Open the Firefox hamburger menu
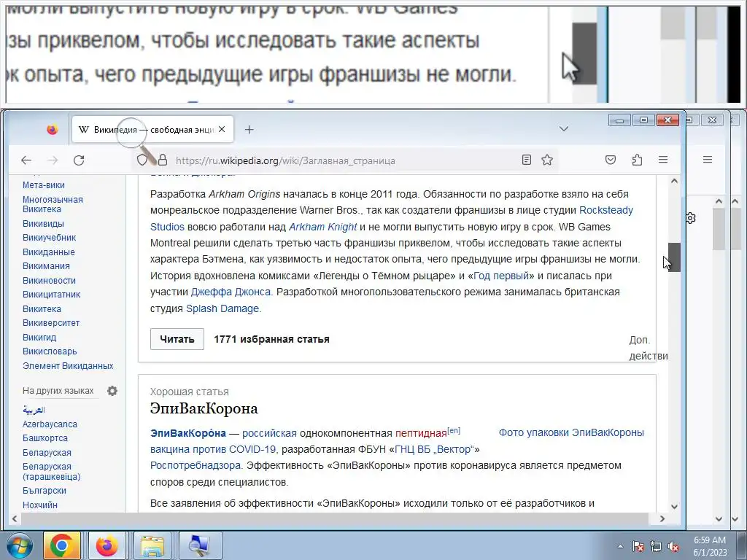Screen dimensions: 747x560 tap(663, 160)
